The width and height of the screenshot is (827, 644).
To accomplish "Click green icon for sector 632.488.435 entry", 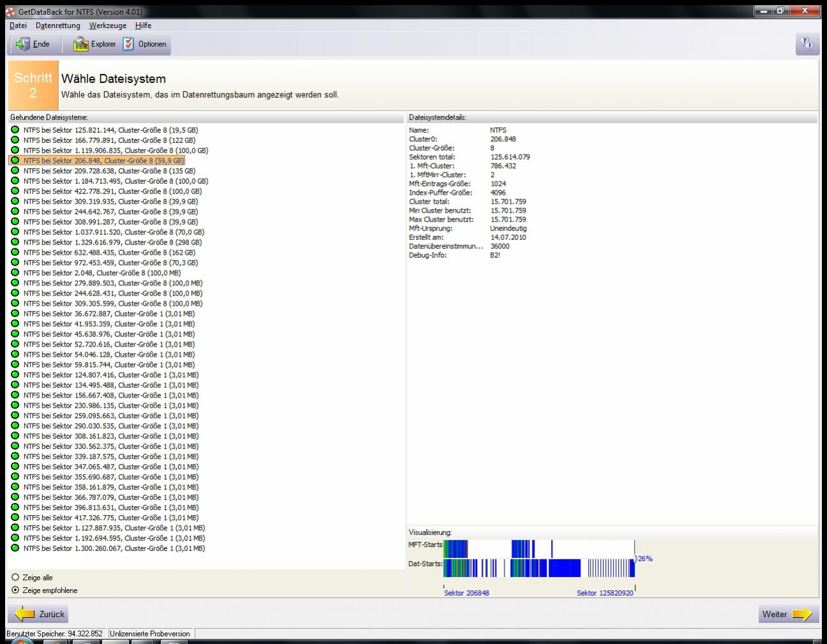I will click(x=15, y=252).
